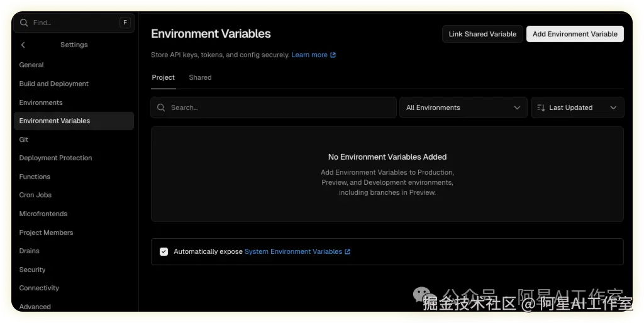Click the magnifier icon in Find box

[24, 23]
